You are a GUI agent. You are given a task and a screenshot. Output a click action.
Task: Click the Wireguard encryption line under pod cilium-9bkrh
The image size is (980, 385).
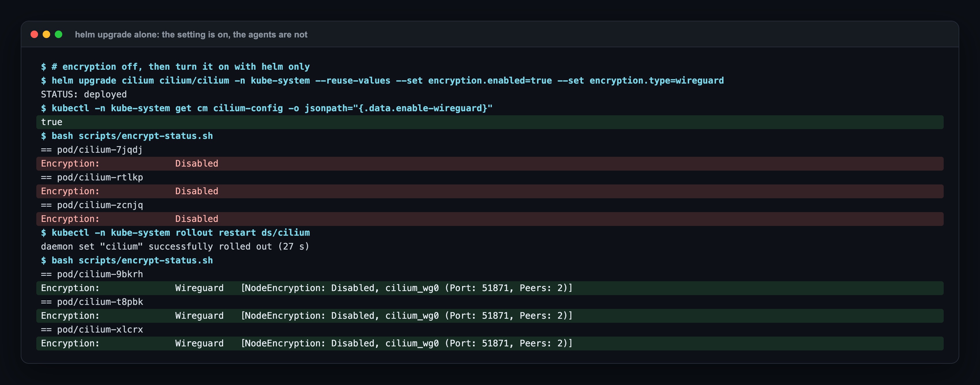[490, 288]
